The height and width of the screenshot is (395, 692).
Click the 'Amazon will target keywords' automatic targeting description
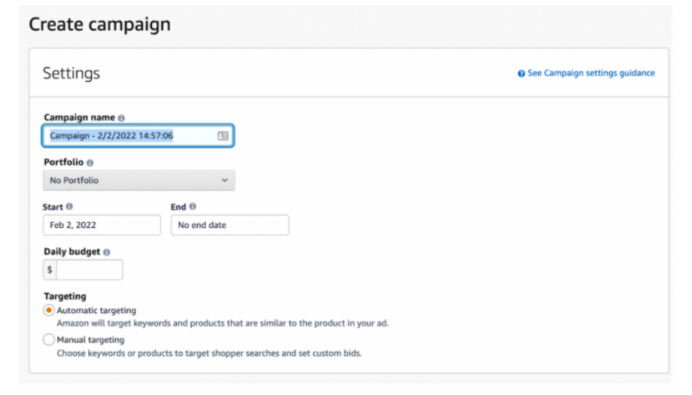pos(222,324)
